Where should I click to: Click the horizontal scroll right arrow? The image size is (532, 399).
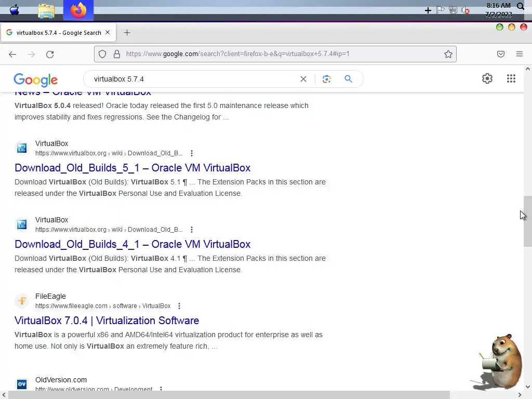520,395
